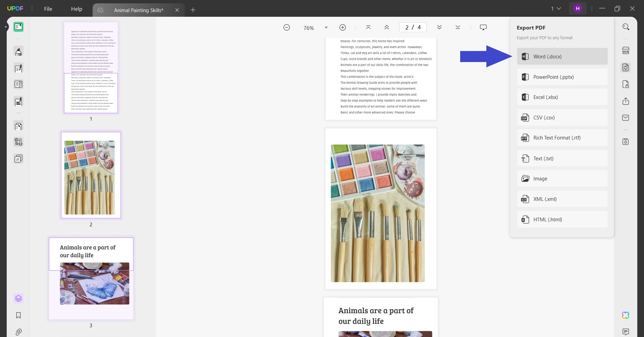Screen dimensions: 644x337
Task: Open the Layers panel icon
Action: click(18, 298)
